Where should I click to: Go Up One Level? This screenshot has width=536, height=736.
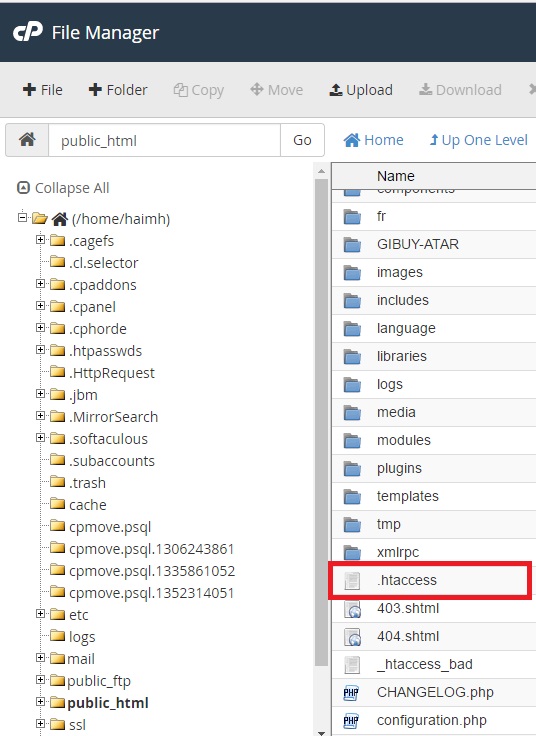[478, 140]
